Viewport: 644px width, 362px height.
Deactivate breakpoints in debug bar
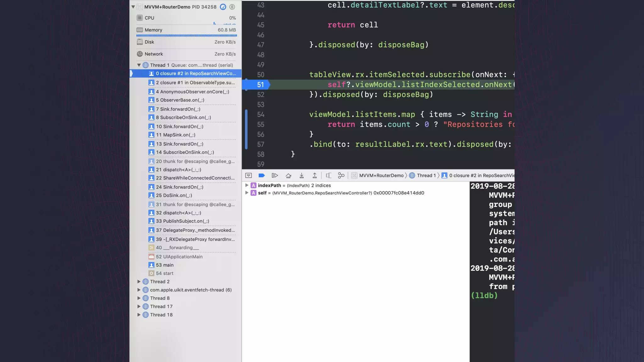click(261, 175)
